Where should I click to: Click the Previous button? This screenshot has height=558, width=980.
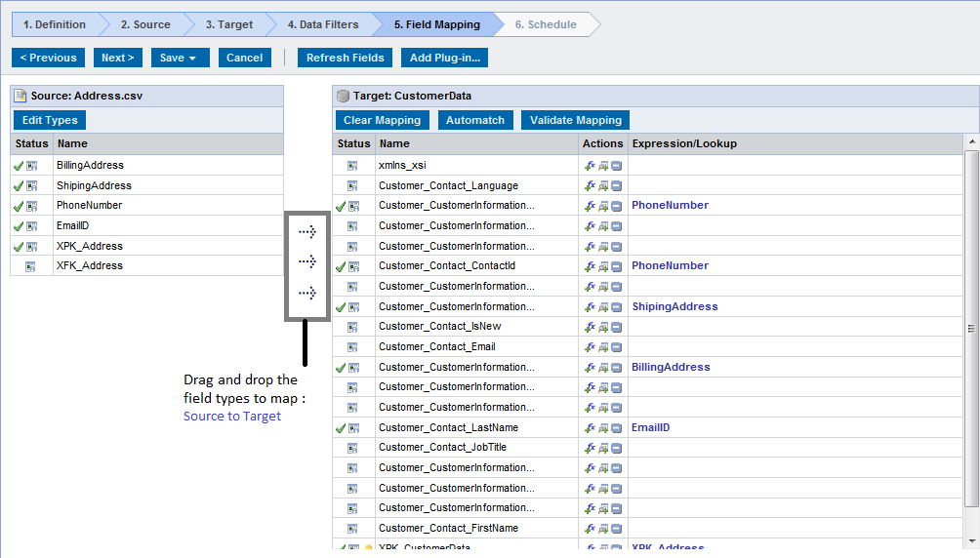coord(48,58)
